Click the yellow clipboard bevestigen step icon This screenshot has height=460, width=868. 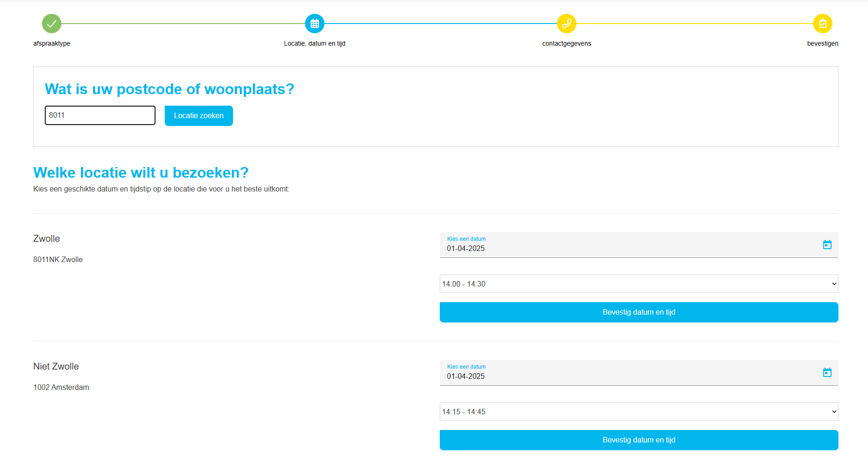(x=822, y=24)
